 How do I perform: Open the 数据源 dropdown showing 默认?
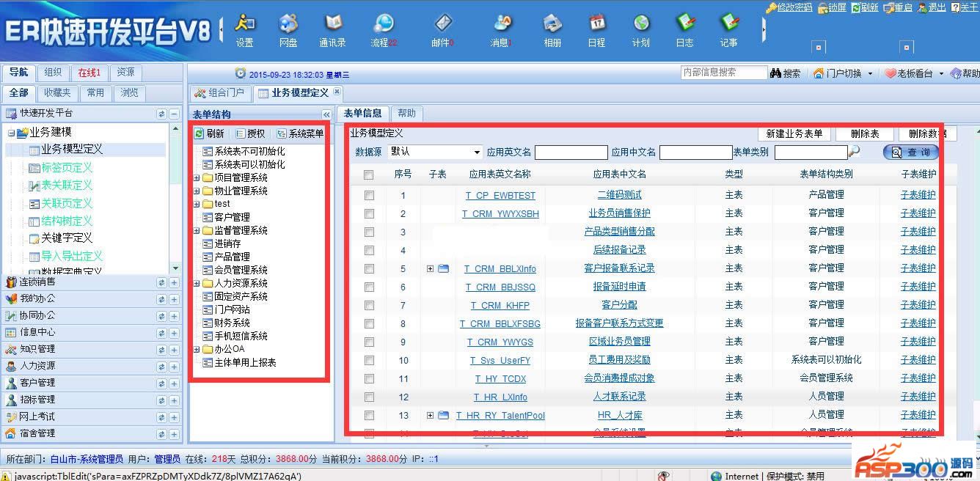[435, 152]
